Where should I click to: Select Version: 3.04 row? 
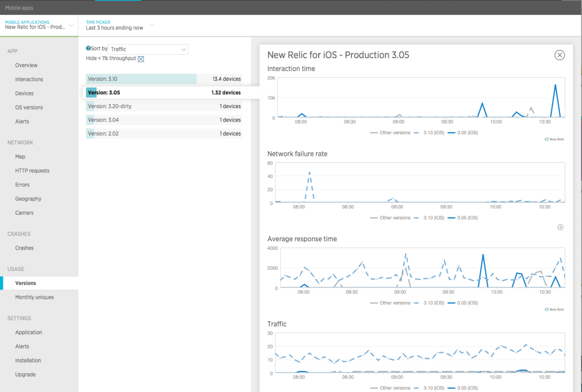click(164, 120)
